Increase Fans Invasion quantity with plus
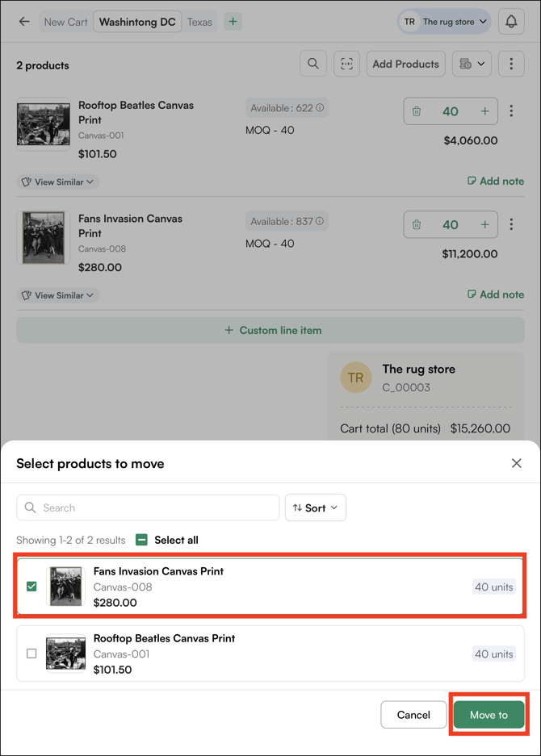 point(484,224)
